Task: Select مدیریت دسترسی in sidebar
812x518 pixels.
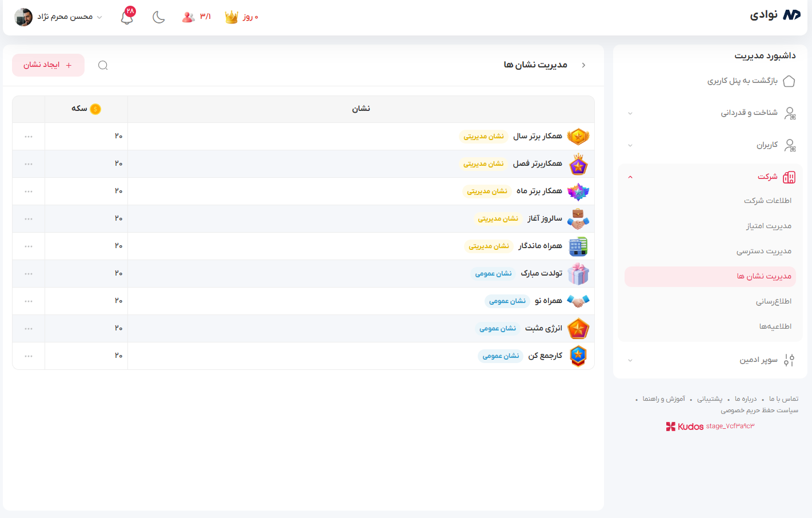Action: (764, 251)
